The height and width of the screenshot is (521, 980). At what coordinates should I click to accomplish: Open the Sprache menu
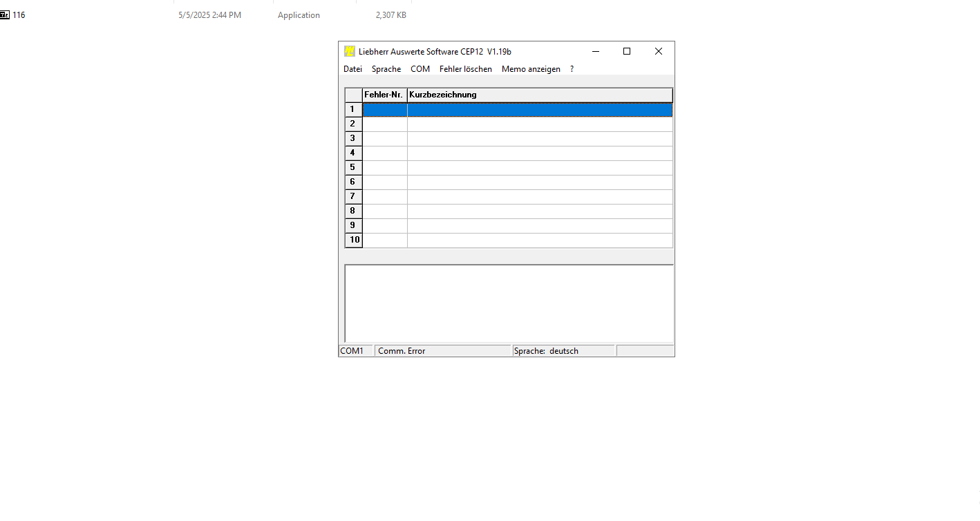tap(386, 69)
